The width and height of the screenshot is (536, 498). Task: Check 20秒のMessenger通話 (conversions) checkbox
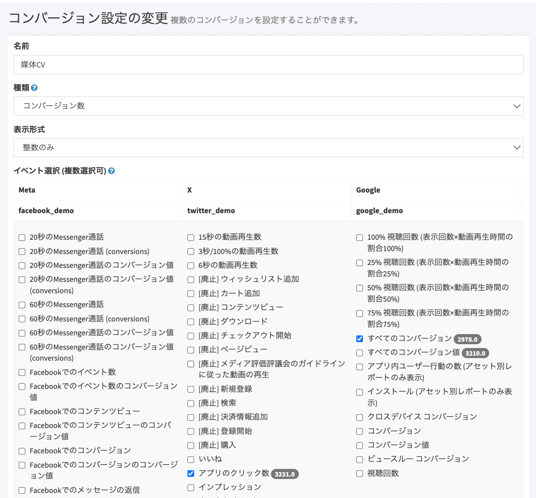(22, 252)
